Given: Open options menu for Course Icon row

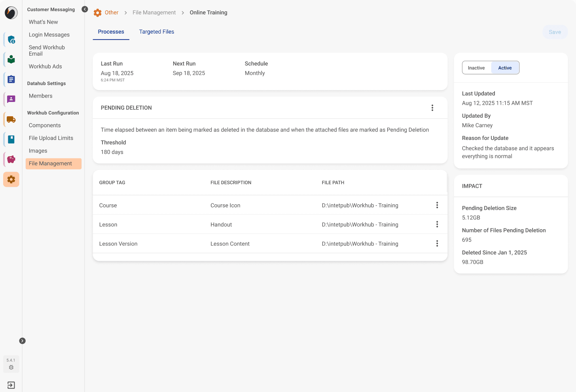Looking at the screenshot, I should [437, 205].
